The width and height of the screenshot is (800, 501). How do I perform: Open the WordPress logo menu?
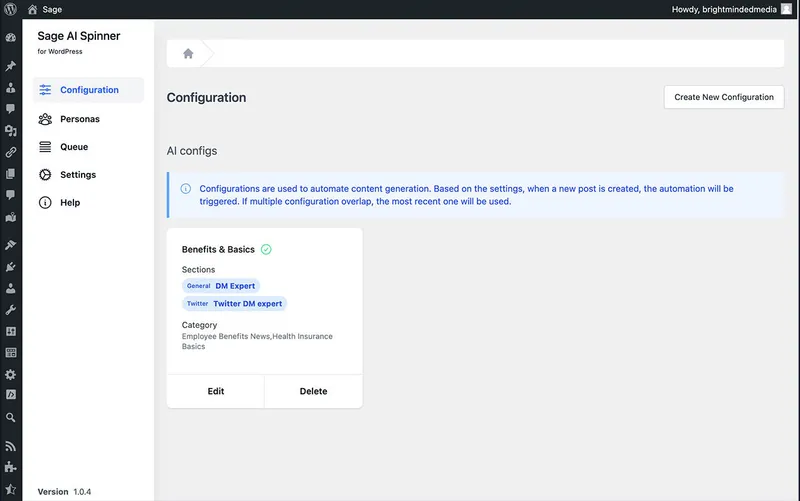(10, 9)
